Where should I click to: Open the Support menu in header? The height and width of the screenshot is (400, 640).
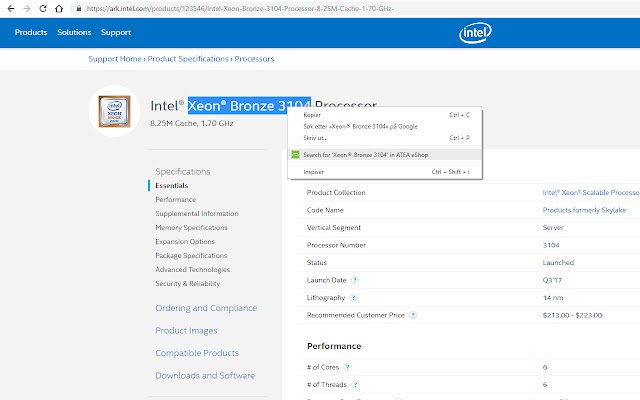point(116,32)
